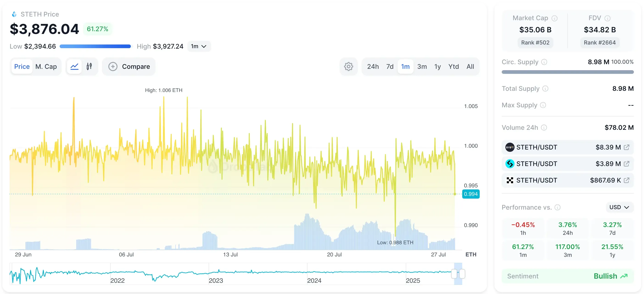Click Volume 24h info icon

(x=544, y=128)
